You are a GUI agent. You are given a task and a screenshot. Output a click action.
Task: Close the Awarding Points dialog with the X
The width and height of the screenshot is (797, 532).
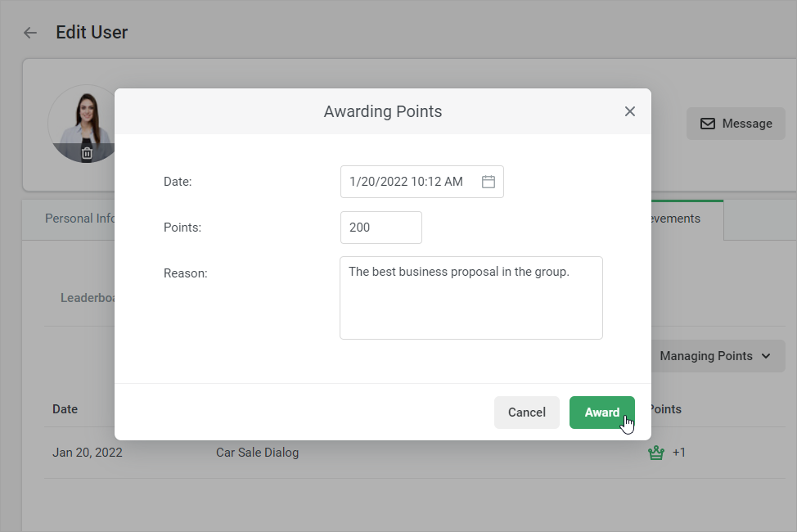(x=630, y=111)
